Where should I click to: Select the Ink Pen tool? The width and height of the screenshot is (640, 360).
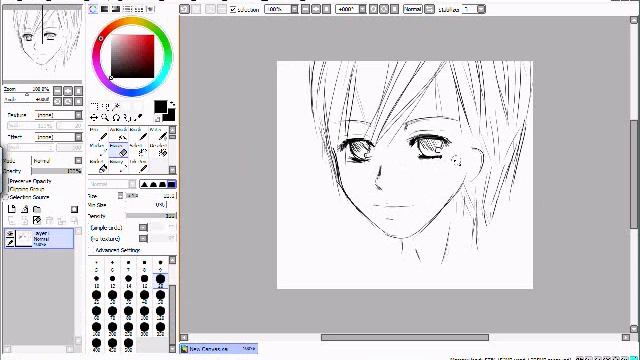click(138, 166)
